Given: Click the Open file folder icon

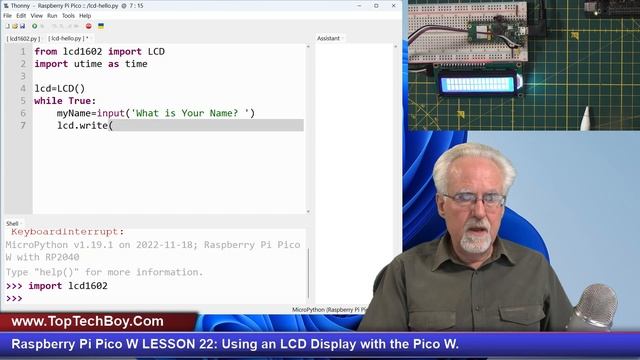Looking at the screenshot, I should (x=15, y=26).
